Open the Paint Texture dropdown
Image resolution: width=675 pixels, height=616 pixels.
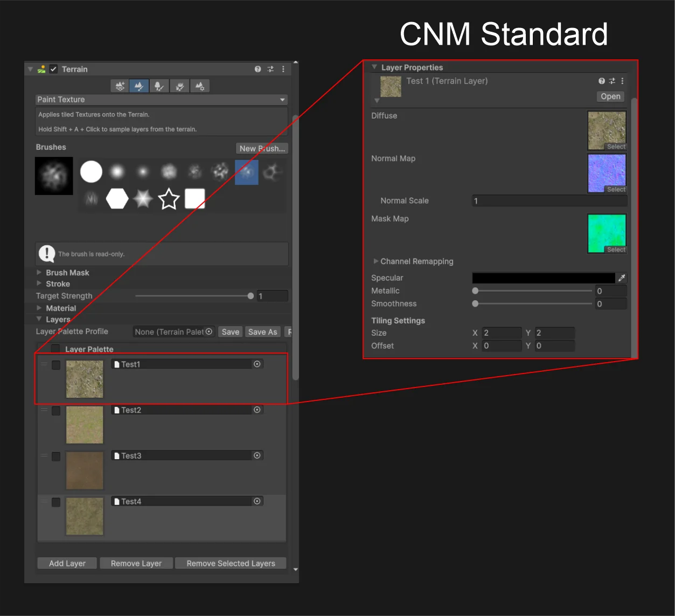[161, 100]
